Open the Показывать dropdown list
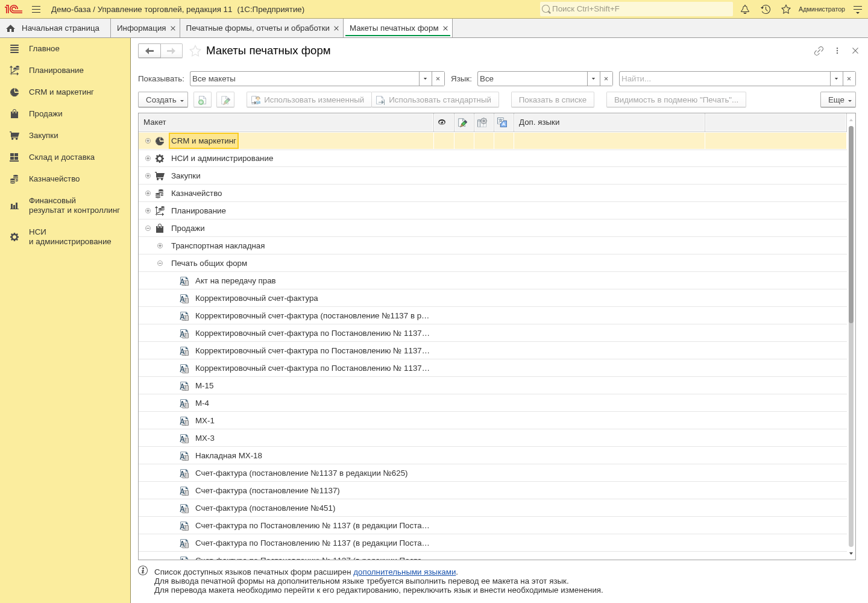Screen dimensions: 868x603 pyautogui.click(x=425, y=79)
